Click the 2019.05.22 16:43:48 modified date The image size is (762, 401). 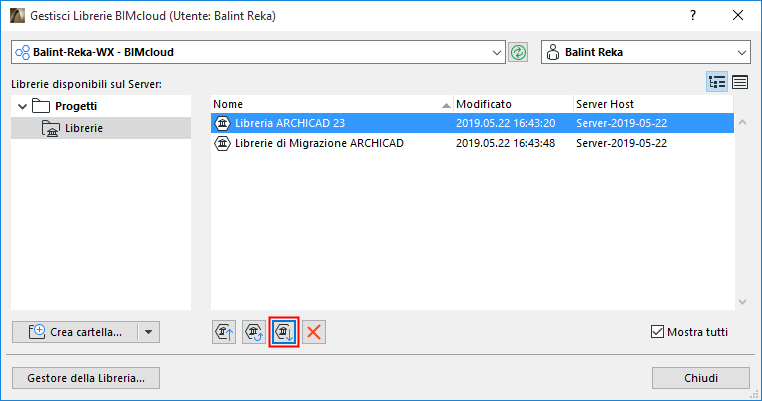tap(505, 143)
